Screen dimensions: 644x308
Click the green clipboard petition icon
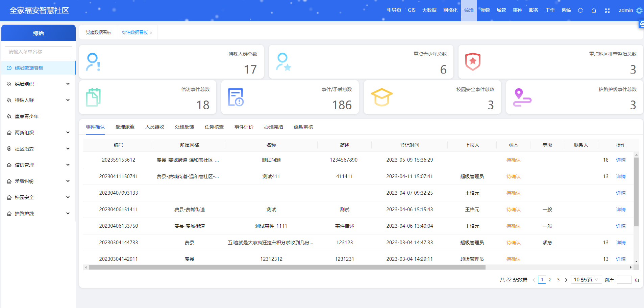click(x=93, y=97)
